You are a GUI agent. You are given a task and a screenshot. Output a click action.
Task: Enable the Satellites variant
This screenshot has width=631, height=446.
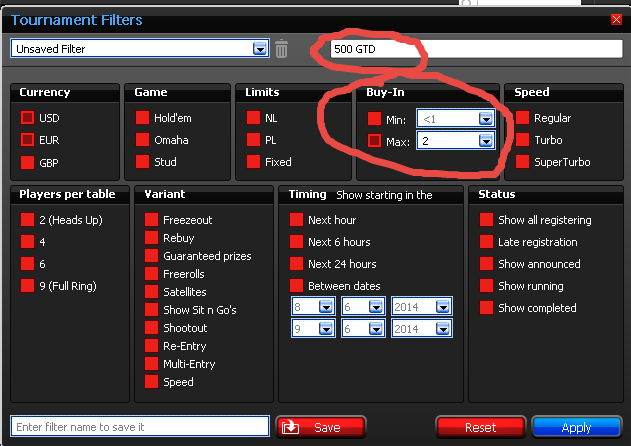tap(151, 292)
